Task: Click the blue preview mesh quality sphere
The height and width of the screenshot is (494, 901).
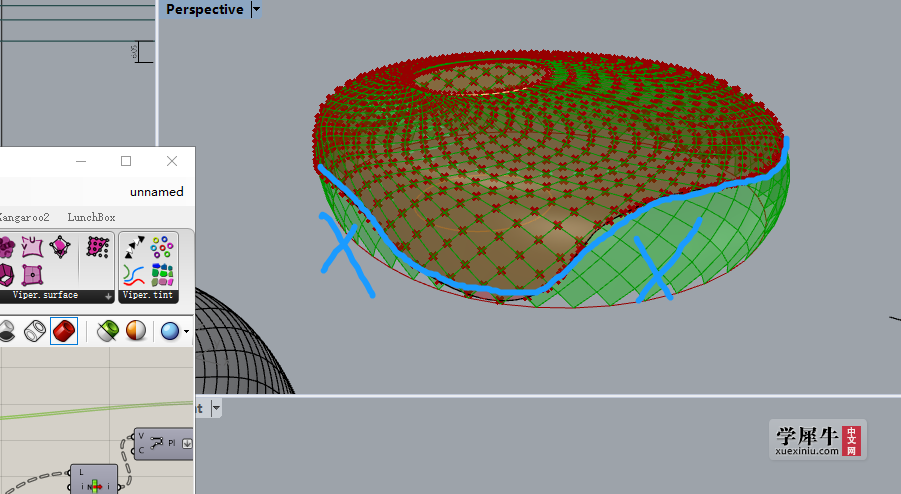Action: pos(170,331)
